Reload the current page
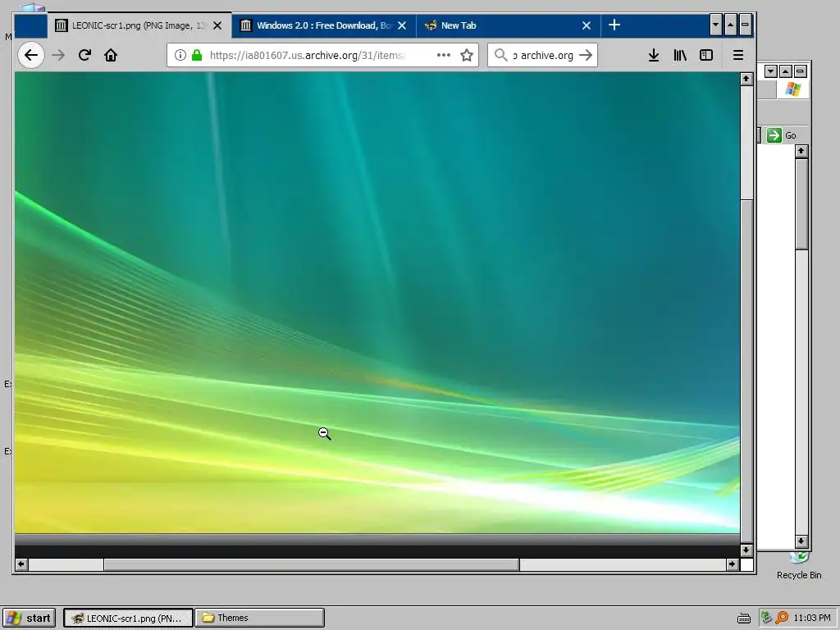This screenshot has width=840, height=630. click(84, 55)
